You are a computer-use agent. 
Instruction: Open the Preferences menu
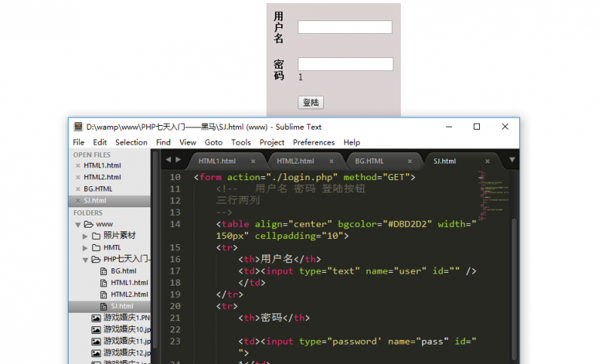[313, 142]
